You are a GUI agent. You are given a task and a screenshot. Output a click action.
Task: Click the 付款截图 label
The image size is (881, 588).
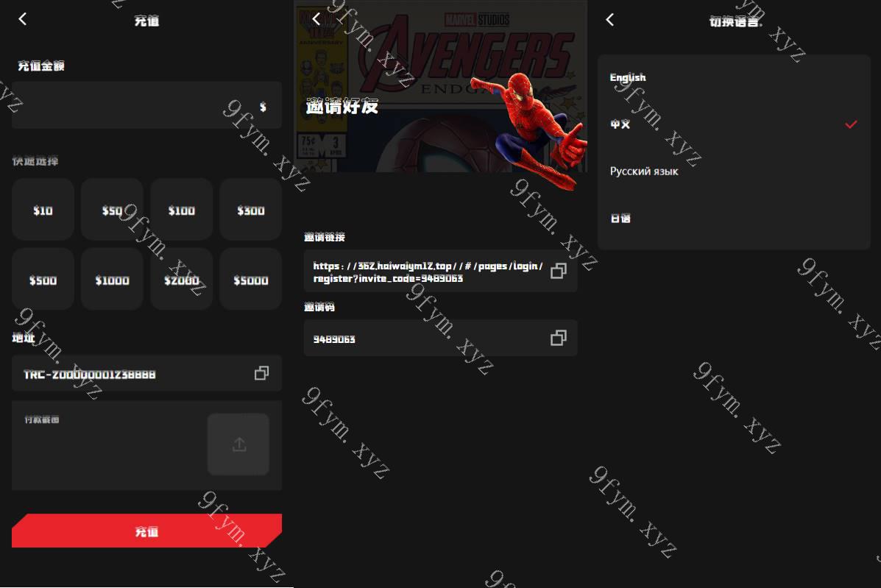(41, 419)
